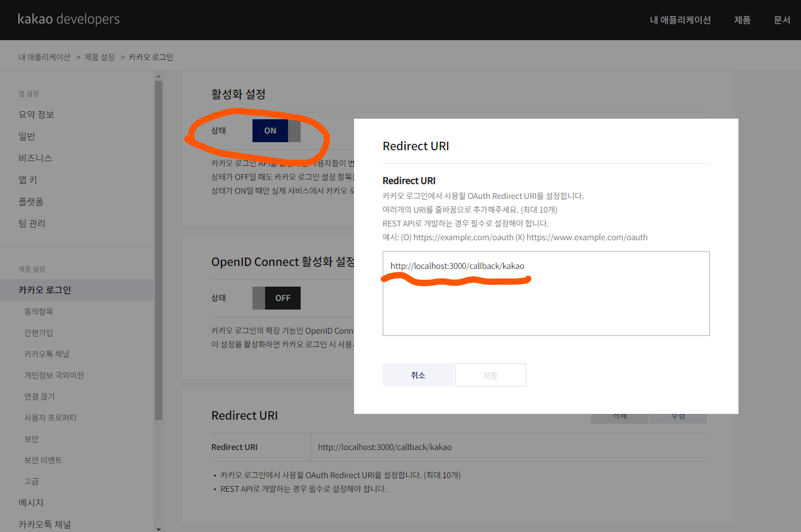Click sidebar scroll down arrow

(x=159, y=529)
